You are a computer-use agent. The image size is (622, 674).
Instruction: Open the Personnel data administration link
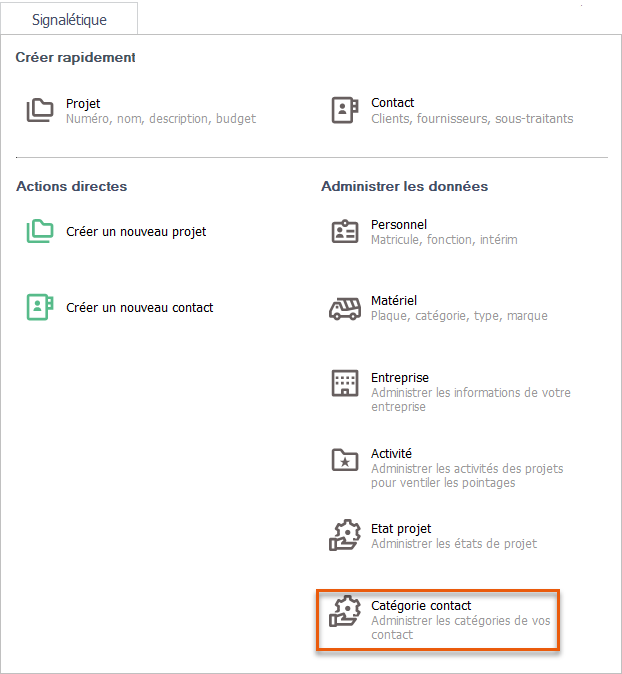399,225
